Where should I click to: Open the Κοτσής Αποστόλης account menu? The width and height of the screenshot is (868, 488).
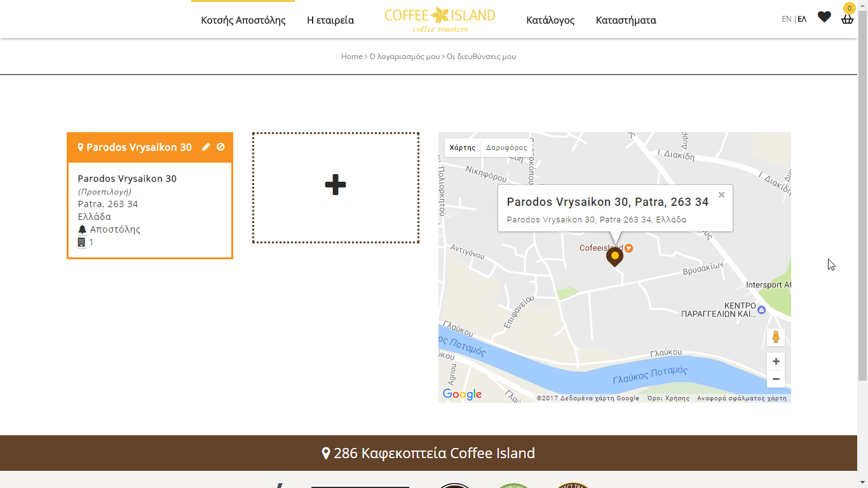(x=243, y=20)
